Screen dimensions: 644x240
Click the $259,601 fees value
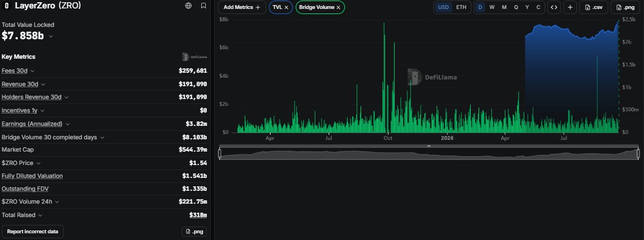coord(193,70)
